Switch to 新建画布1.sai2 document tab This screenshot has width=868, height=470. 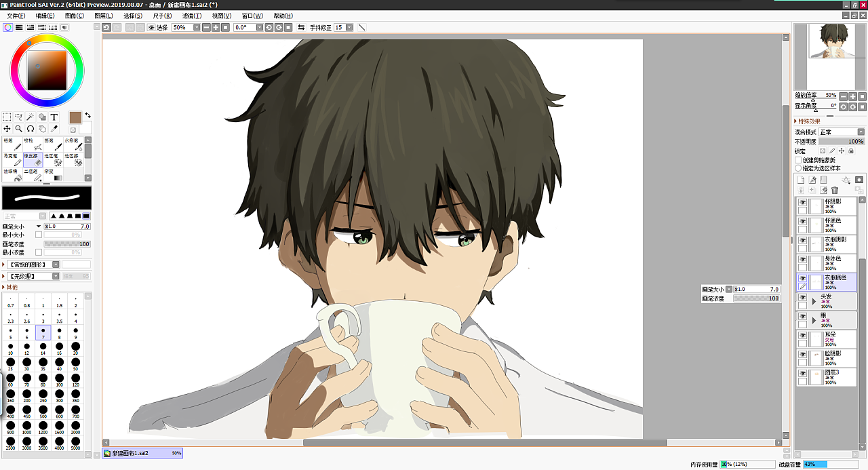click(142, 453)
